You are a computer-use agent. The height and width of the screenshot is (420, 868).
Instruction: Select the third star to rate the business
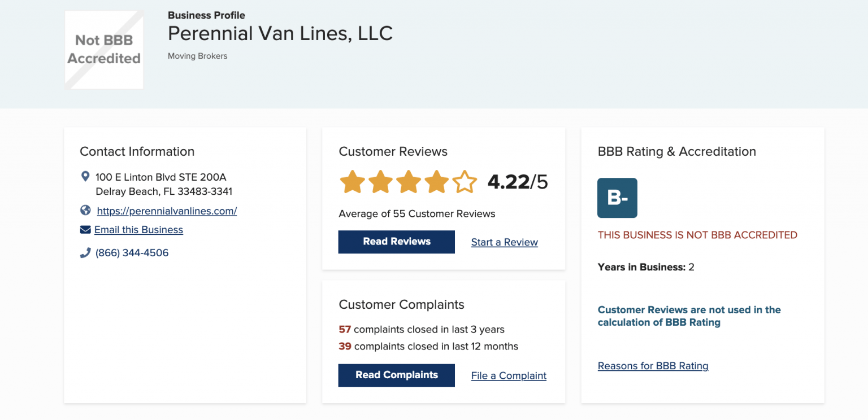[x=408, y=182]
